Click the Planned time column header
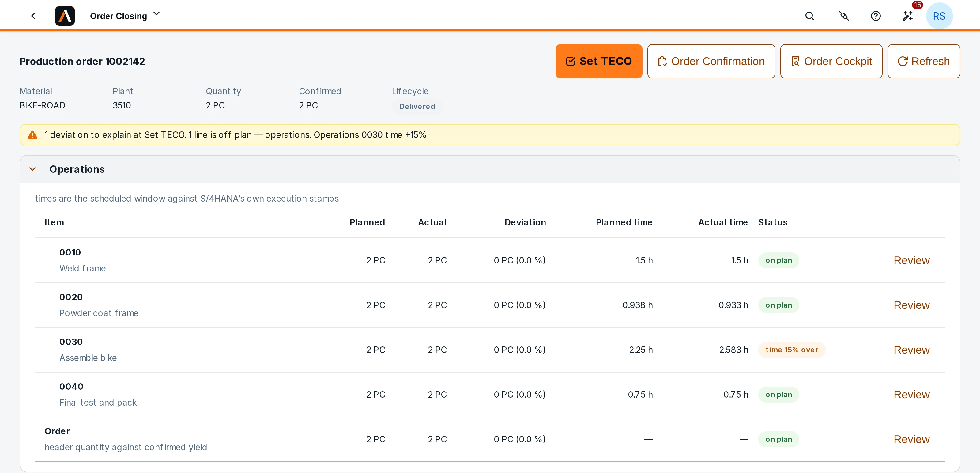The image size is (980, 473). coord(624,223)
